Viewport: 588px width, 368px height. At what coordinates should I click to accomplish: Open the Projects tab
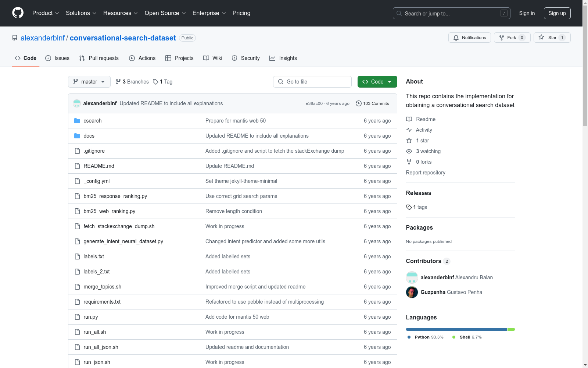(x=179, y=58)
